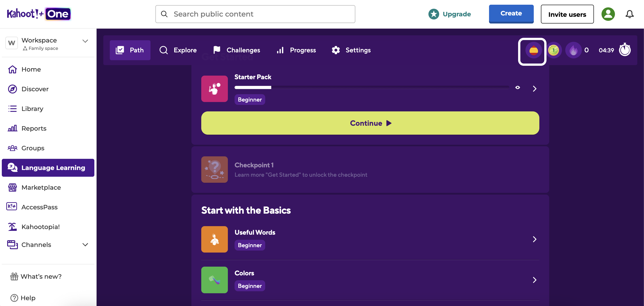
Task: Switch to the Path tab
Action: tap(130, 50)
